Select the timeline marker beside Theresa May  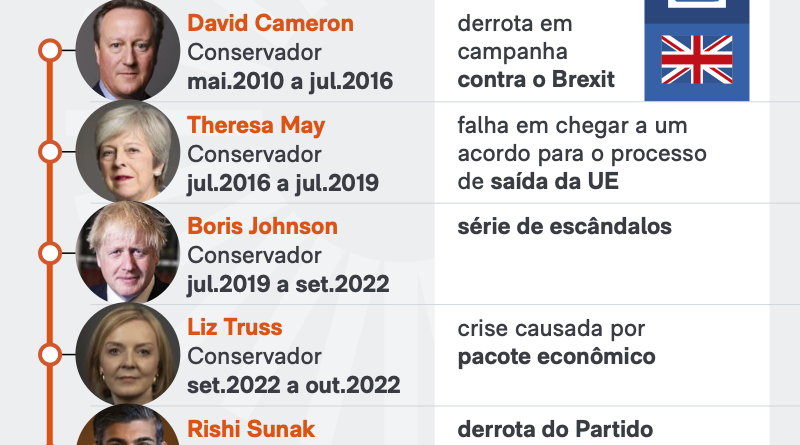click(x=50, y=152)
